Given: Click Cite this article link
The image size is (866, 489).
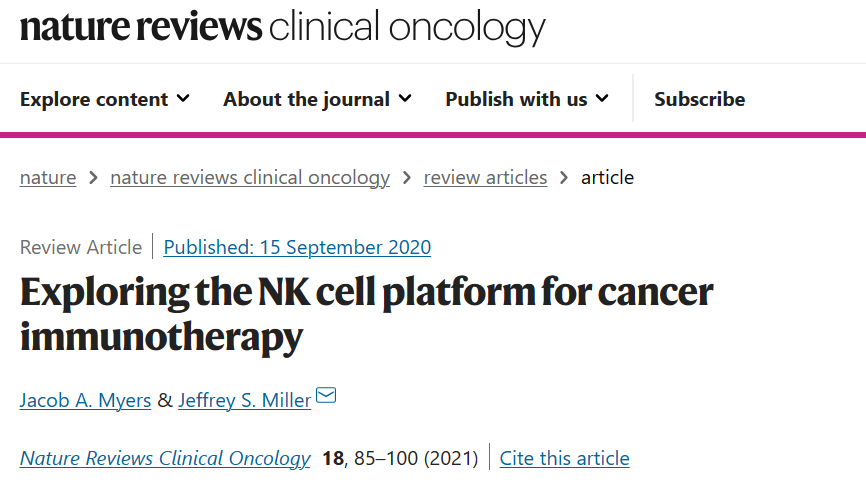Looking at the screenshot, I should click(x=564, y=459).
